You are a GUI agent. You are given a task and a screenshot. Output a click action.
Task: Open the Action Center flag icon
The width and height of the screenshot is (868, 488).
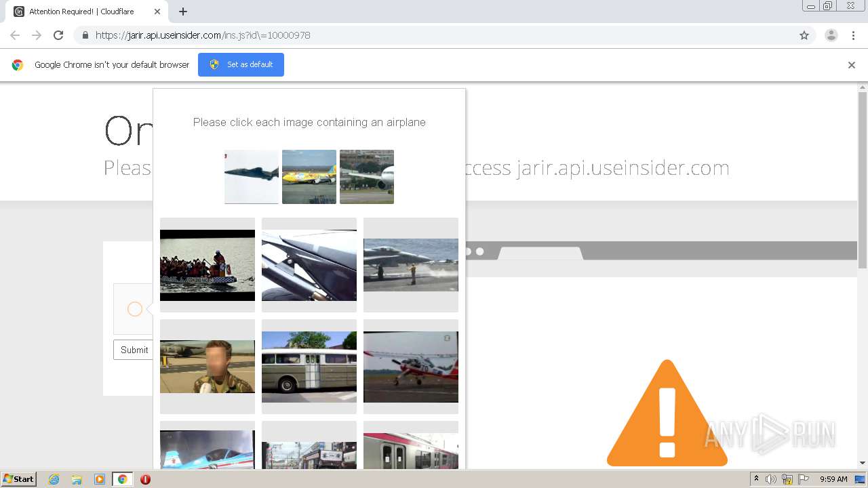(804, 479)
